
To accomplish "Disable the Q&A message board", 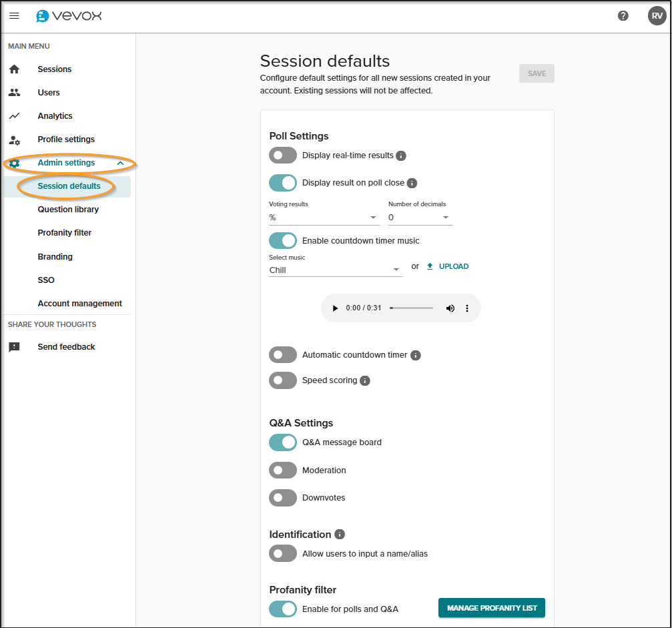I will pyautogui.click(x=282, y=442).
